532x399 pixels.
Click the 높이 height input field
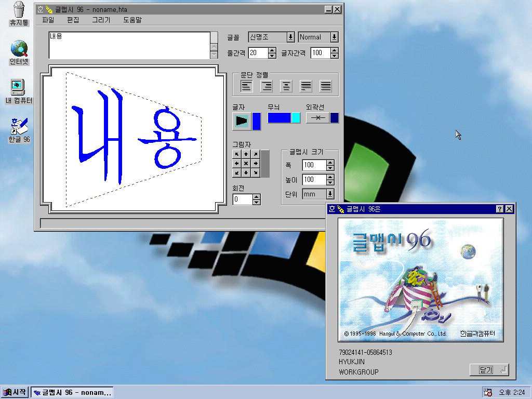314,179
